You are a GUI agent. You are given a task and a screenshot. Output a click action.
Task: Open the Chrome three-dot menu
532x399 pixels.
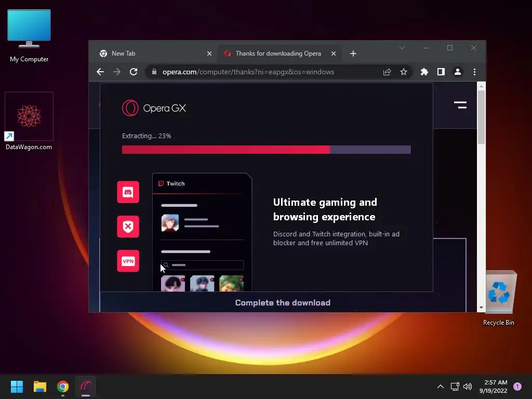(474, 72)
